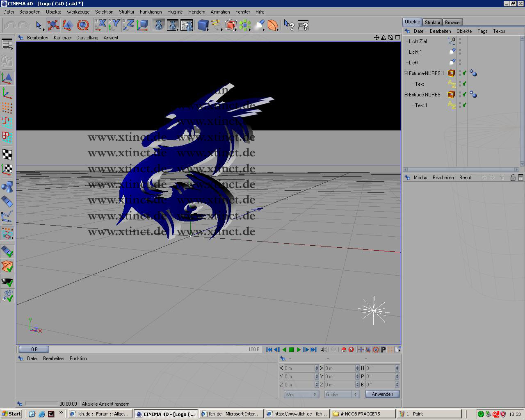The width and height of the screenshot is (525, 420).
Task: Select the model mode icon in left palette
Action: (x=7, y=78)
